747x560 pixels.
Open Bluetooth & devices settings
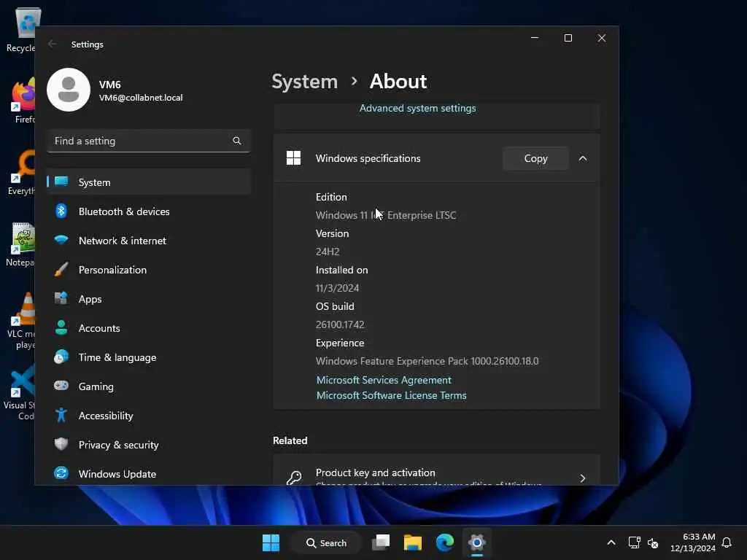pyautogui.click(x=149, y=211)
